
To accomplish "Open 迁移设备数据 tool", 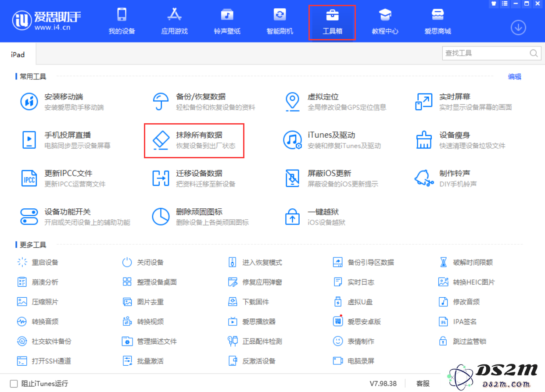I will tap(194, 178).
